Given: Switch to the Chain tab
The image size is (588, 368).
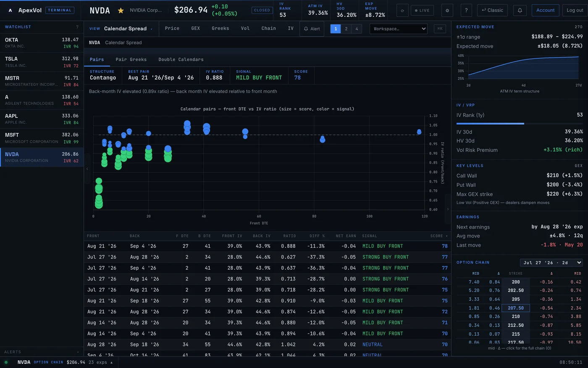Looking at the screenshot, I should [x=269, y=28].
